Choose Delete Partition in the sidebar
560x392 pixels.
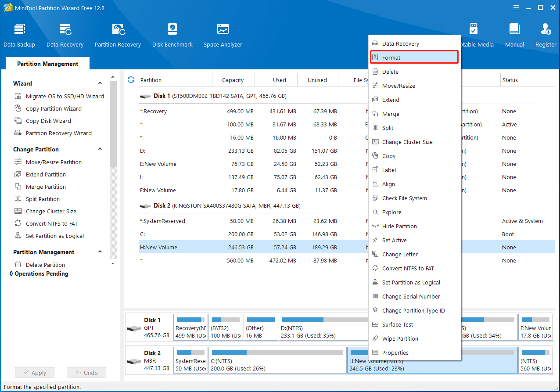point(40,265)
